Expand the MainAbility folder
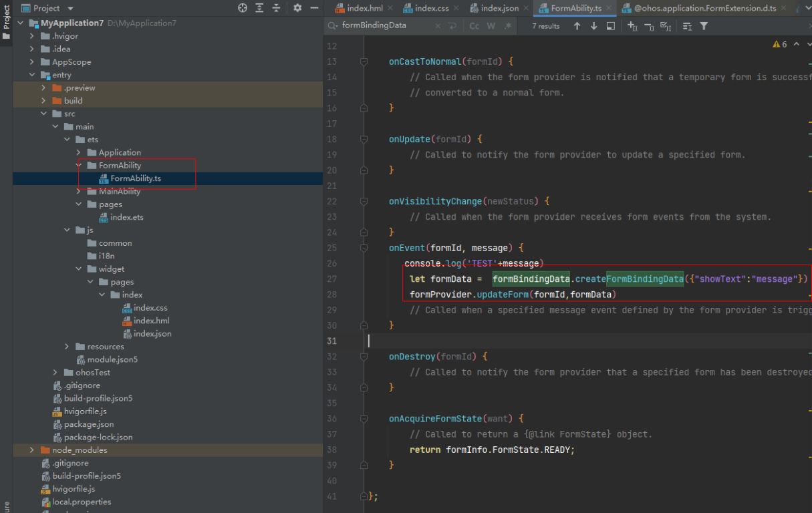This screenshot has width=812, height=513. click(78, 191)
